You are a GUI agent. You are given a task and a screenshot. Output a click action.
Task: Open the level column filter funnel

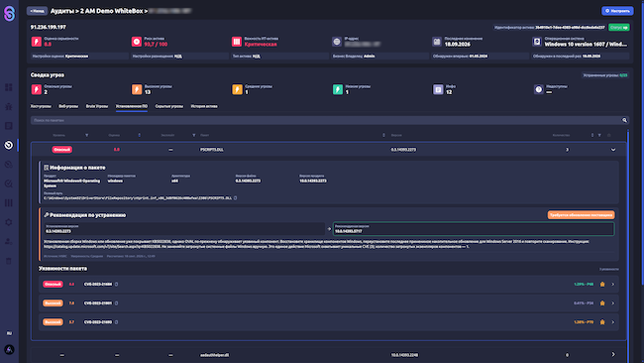coord(86,135)
